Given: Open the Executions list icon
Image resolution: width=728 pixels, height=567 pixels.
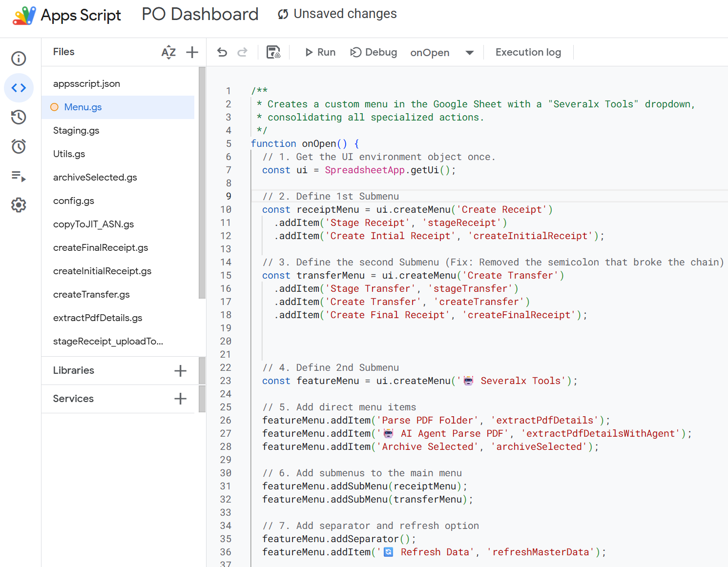Looking at the screenshot, I should 19,176.
